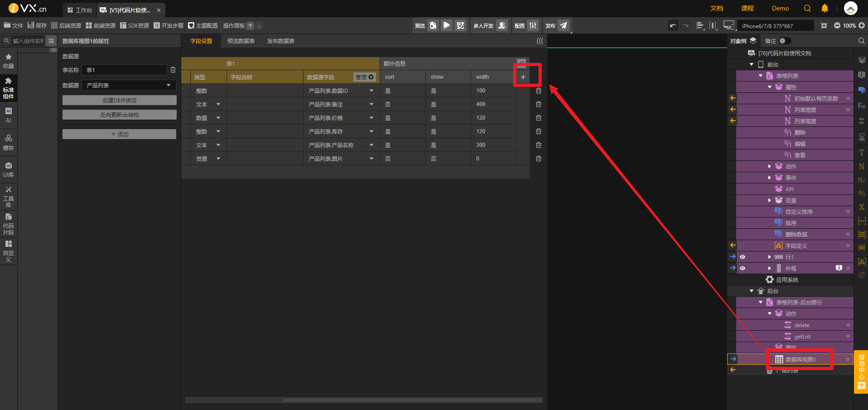Click the 配置 sliders icon
This screenshot has height=410, width=868.
(x=533, y=25)
